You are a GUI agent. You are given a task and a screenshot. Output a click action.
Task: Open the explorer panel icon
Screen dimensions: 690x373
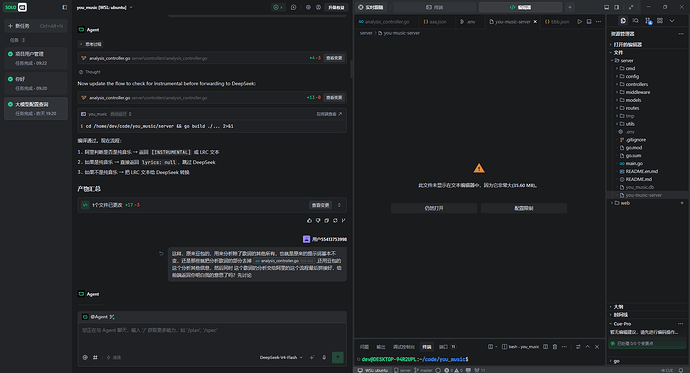(x=623, y=21)
